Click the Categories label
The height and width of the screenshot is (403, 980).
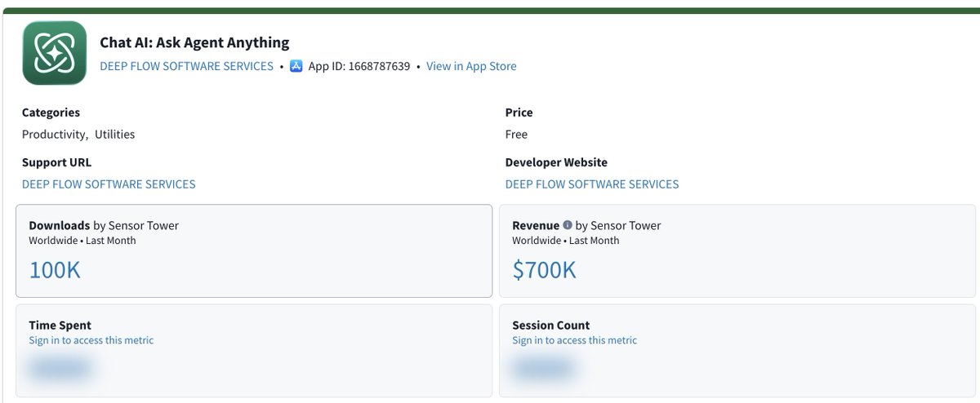point(51,113)
